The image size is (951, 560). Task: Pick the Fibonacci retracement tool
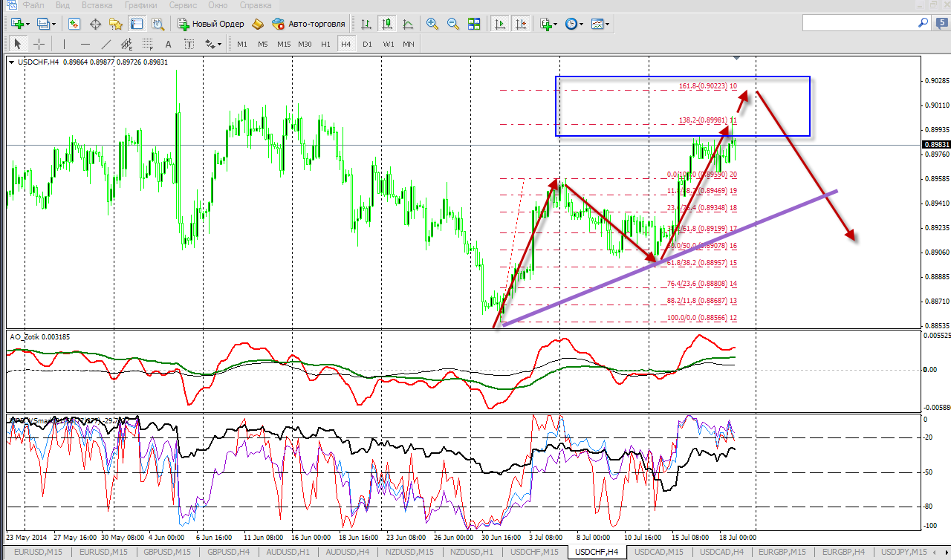point(148,44)
